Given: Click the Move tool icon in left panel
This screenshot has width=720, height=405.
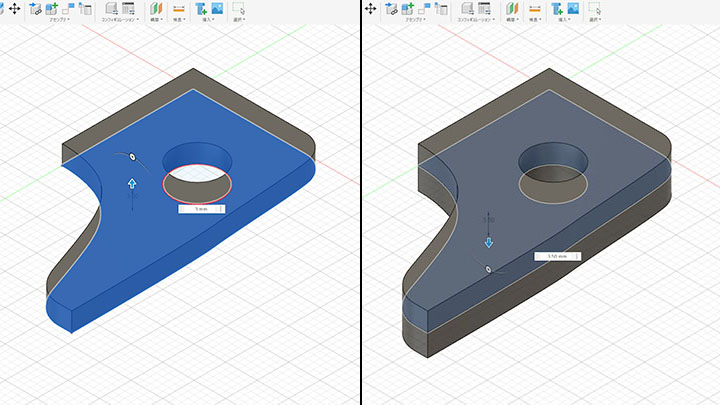Looking at the screenshot, I should point(15,8).
